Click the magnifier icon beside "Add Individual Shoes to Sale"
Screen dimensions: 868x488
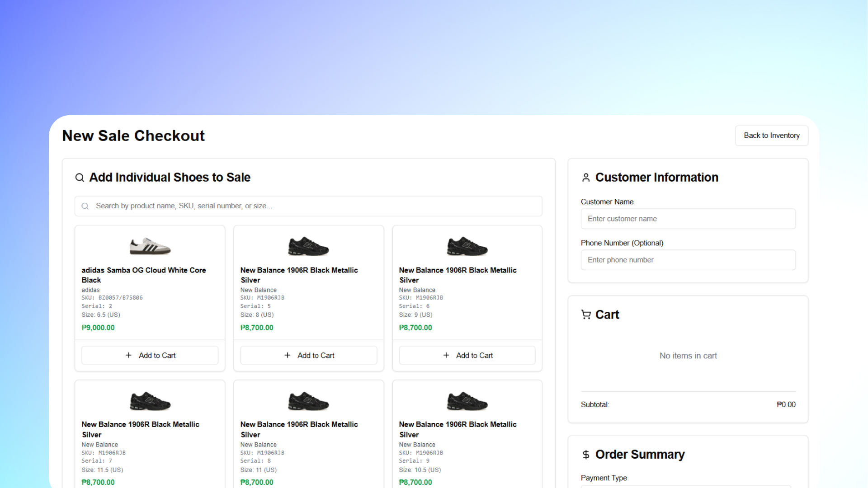pyautogui.click(x=80, y=178)
